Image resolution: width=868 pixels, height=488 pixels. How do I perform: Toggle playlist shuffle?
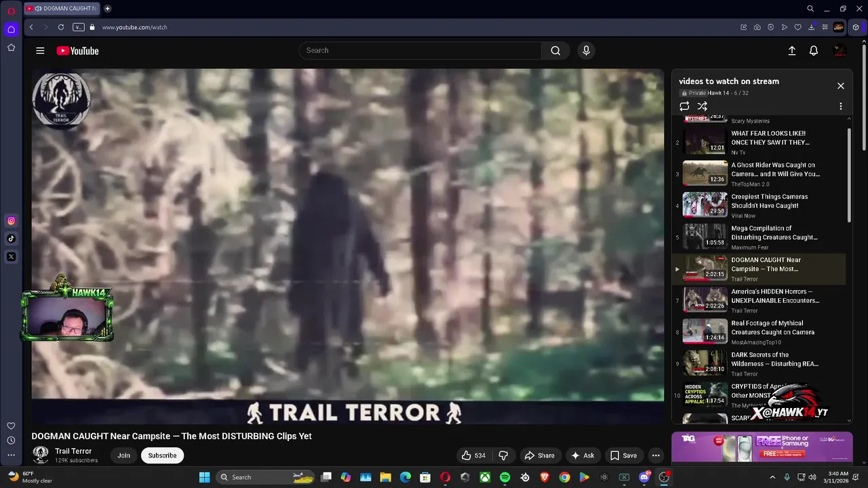[703, 106]
